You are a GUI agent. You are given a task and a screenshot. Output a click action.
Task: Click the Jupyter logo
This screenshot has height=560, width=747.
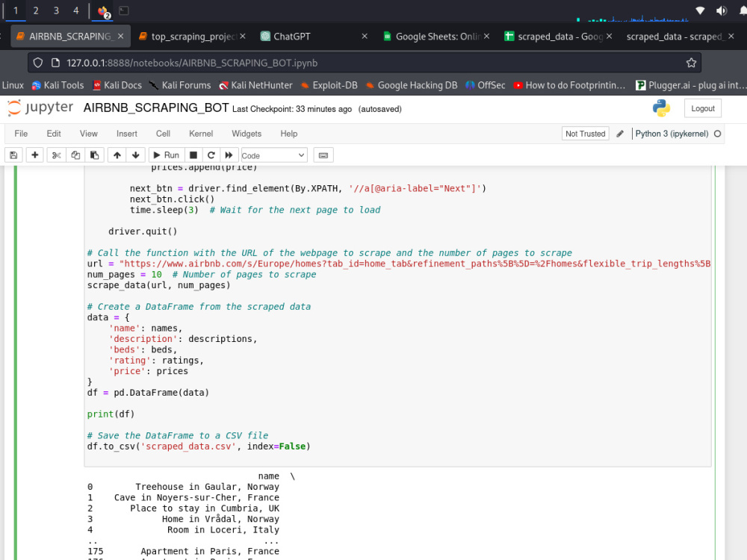40,108
